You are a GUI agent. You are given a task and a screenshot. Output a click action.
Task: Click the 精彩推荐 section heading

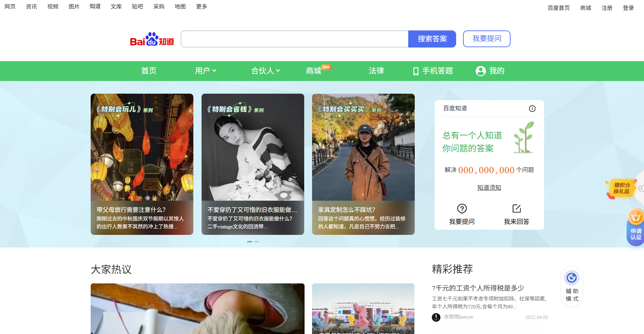click(x=452, y=269)
